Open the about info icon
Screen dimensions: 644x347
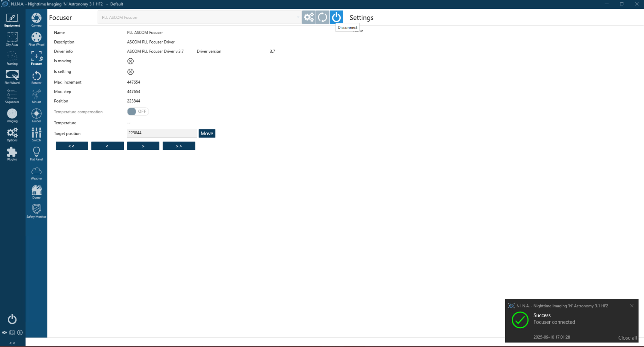tap(20, 333)
